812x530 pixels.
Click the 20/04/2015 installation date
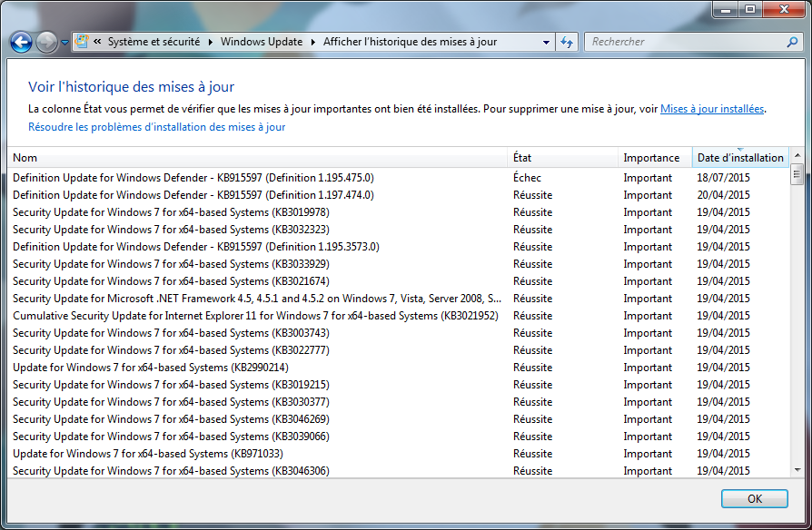point(724,195)
